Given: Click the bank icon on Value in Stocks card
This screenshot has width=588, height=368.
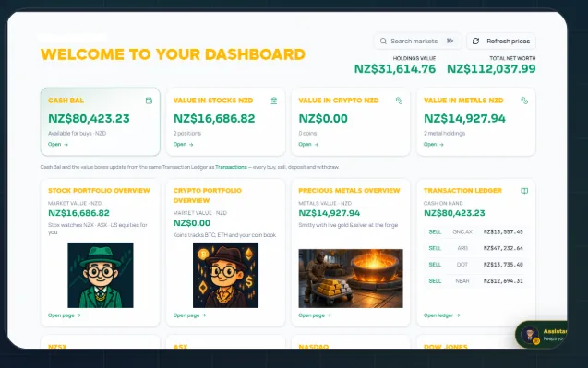Looking at the screenshot, I should pos(274,101).
